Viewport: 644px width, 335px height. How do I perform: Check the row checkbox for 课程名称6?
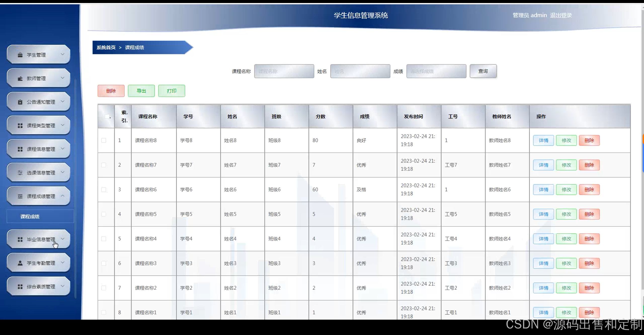coord(104,190)
